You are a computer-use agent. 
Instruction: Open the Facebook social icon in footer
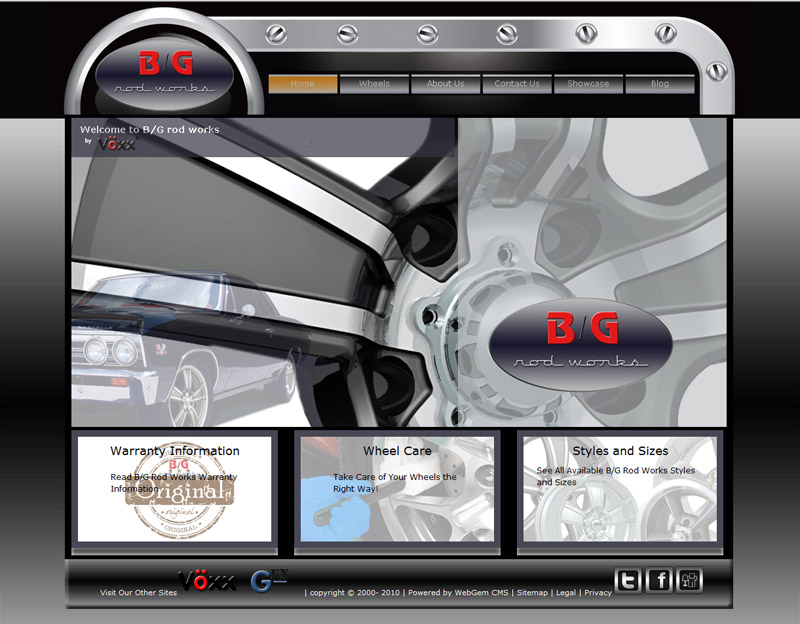659,580
